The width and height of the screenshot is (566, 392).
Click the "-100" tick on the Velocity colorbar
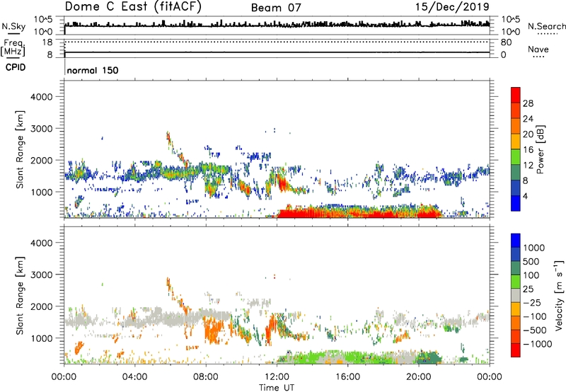tap(534, 316)
